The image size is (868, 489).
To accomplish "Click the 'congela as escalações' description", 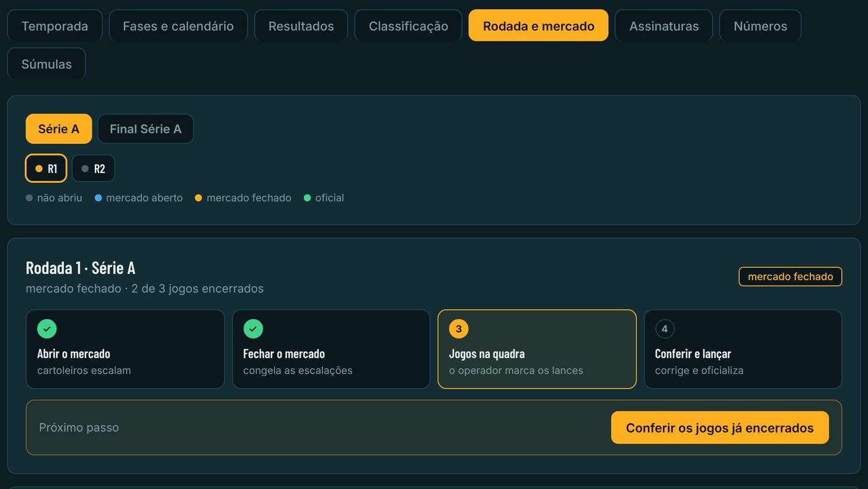I will (298, 371).
